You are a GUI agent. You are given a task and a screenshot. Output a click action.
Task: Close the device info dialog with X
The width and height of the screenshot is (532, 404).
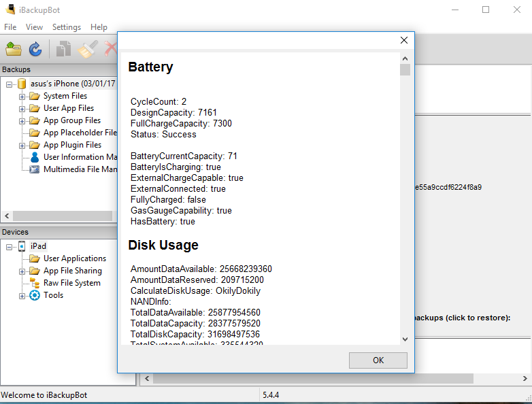pyautogui.click(x=403, y=40)
